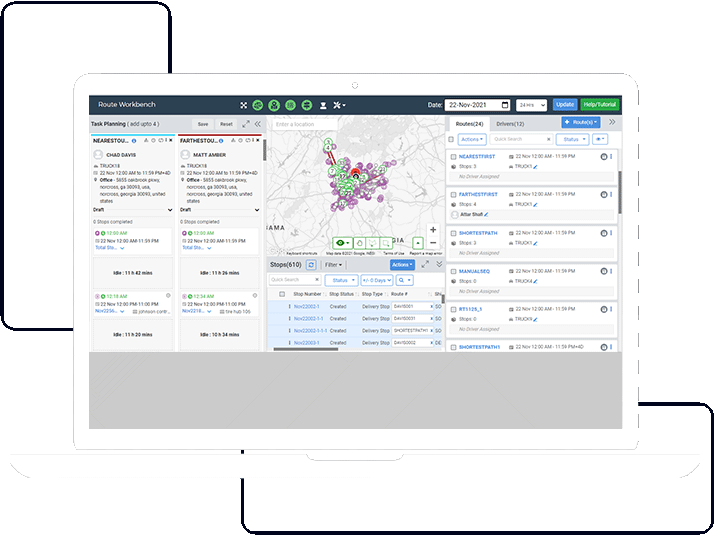Click the fullscreen cross-arrows icon in header

244,104
